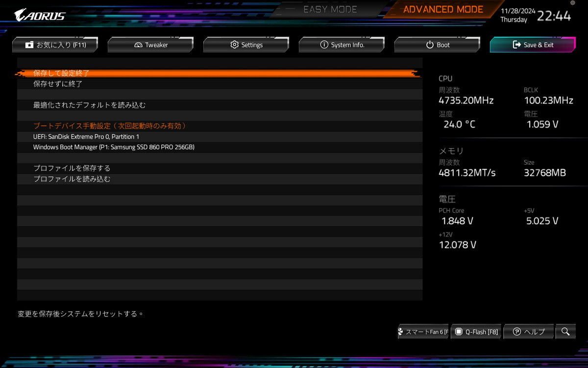Load optimized defaults via 最適化されたデフォルトを読み込む
The image size is (588, 368).
coord(220,105)
